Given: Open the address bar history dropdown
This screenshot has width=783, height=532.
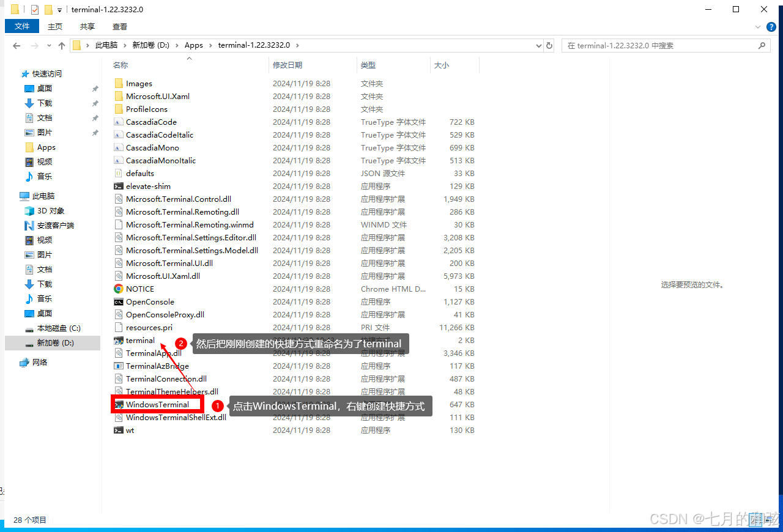Looking at the screenshot, I should [538, 46].
